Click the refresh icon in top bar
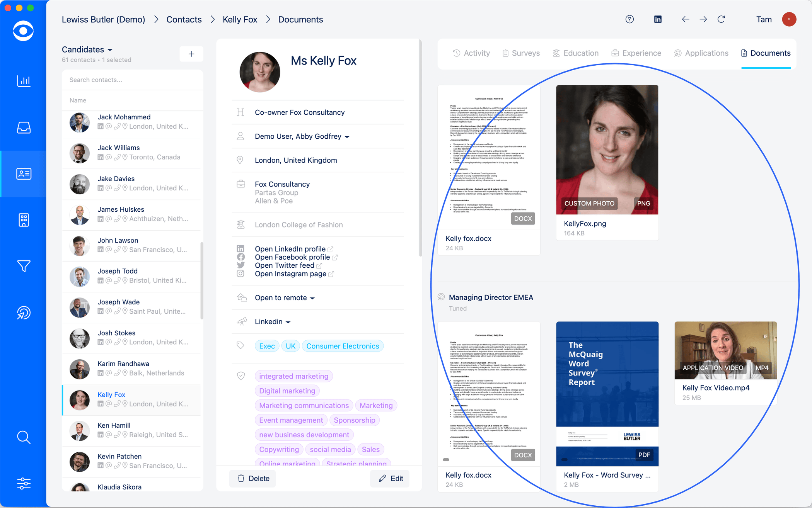This screenshot has width=812, height=508. 721,19
